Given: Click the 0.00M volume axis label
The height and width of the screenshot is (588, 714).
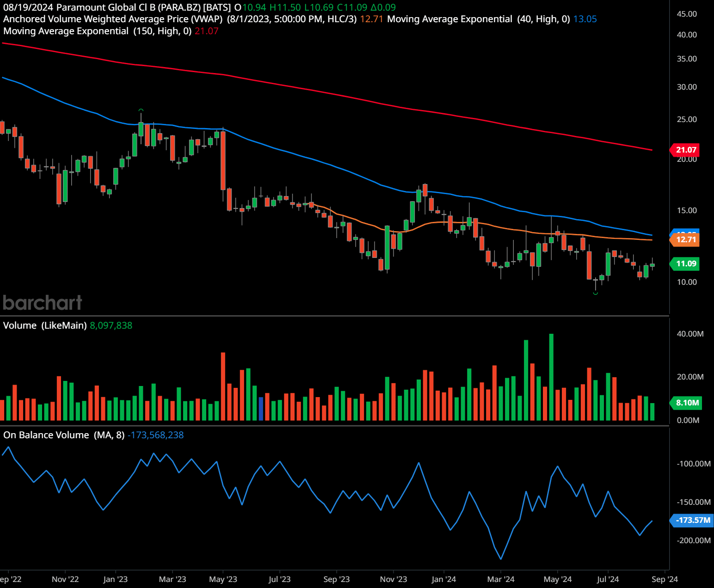Looking at the screenshot, I should point(688,420).
